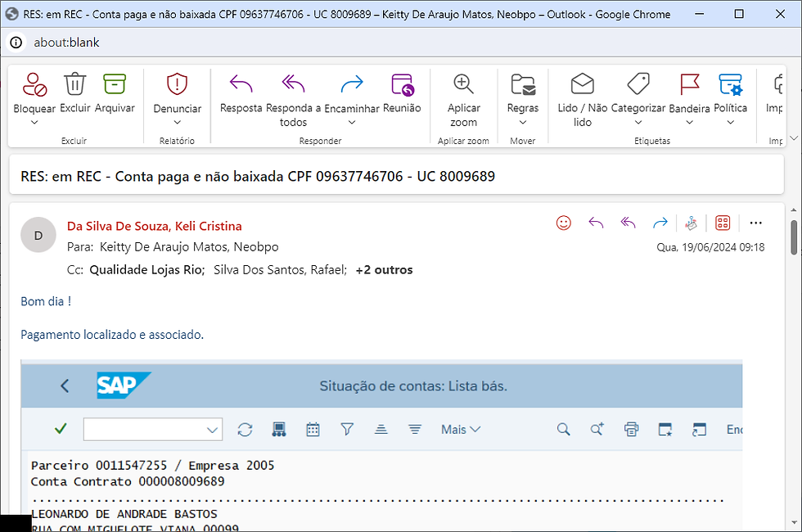This screenshot has width=802, height=532.
Task: Click the SAP green checkmark
Action: click(61, 429)
